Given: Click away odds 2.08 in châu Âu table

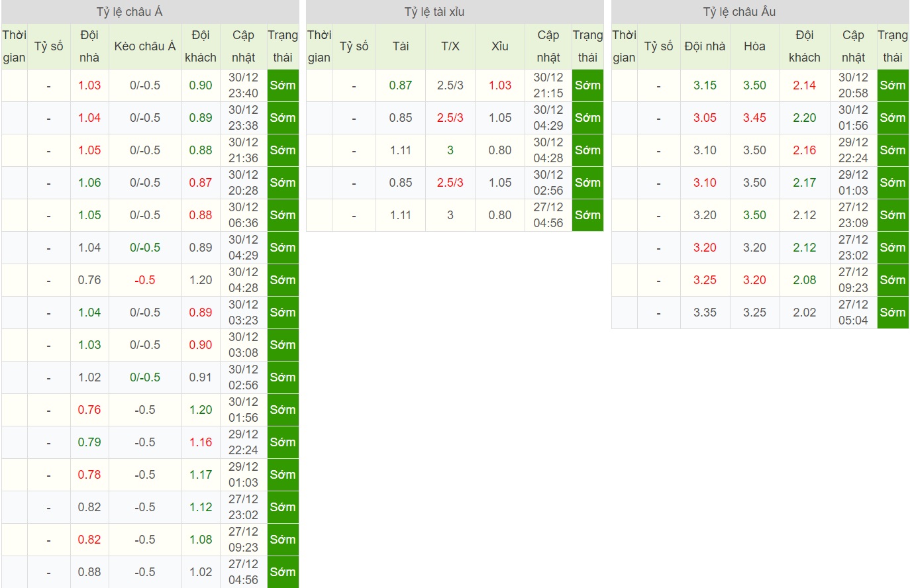Looking at the screenshot, I should coord(805,280).
